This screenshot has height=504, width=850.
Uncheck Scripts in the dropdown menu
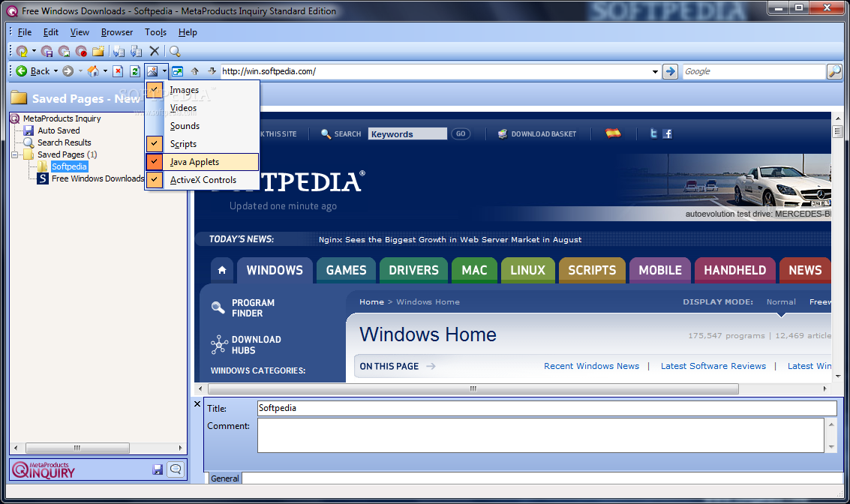pyautogui.click(x=203, y=143)
